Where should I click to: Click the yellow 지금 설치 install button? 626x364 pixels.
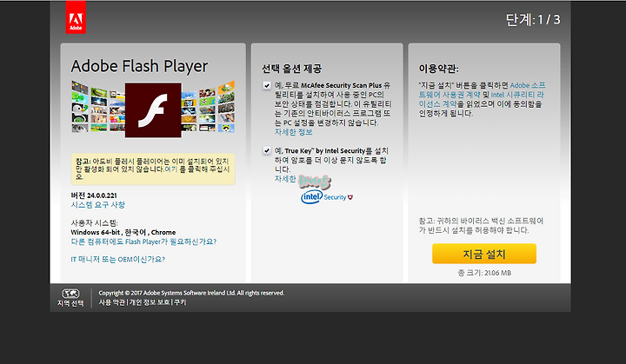484,254
